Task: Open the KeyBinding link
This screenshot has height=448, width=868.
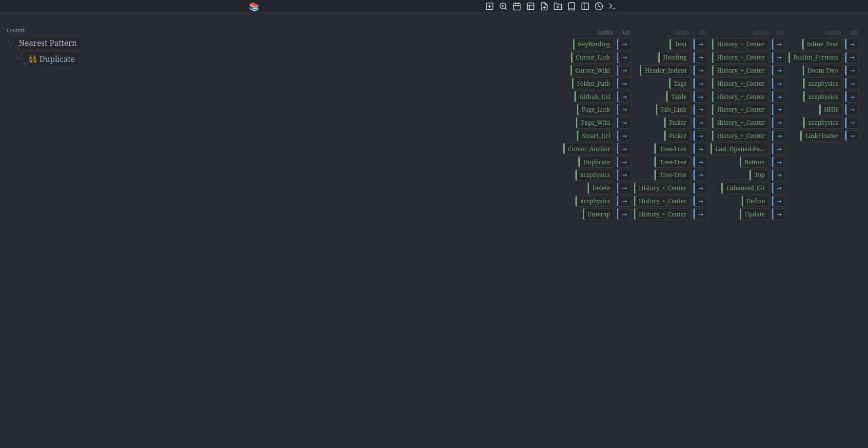Action: 593,44
